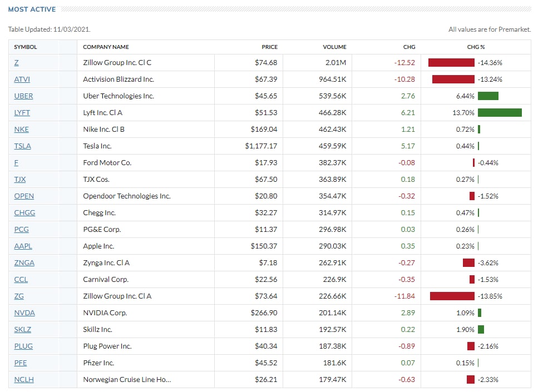Screen dimensions: 538x392
Task: Click the green 13.70% change bar for Lyft
Action: [x=500, y=113]
